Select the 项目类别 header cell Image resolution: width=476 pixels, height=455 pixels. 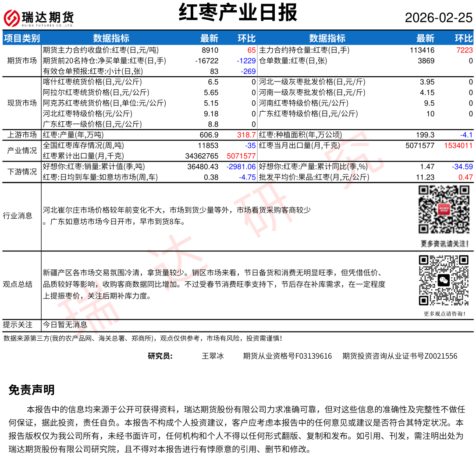pyautogui.click(x=21, y=38)
